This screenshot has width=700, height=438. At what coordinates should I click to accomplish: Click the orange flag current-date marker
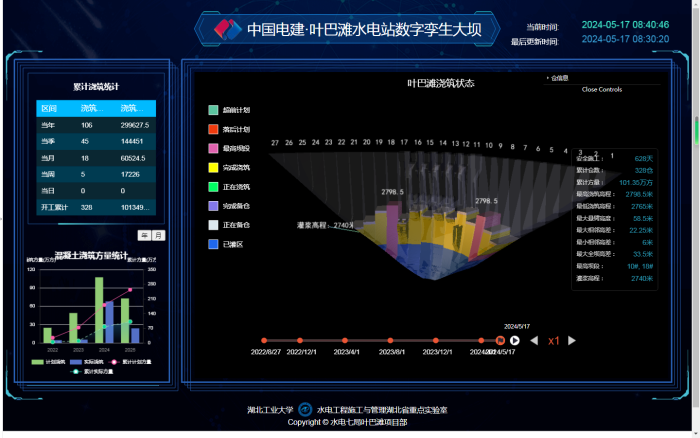[500, 341]
